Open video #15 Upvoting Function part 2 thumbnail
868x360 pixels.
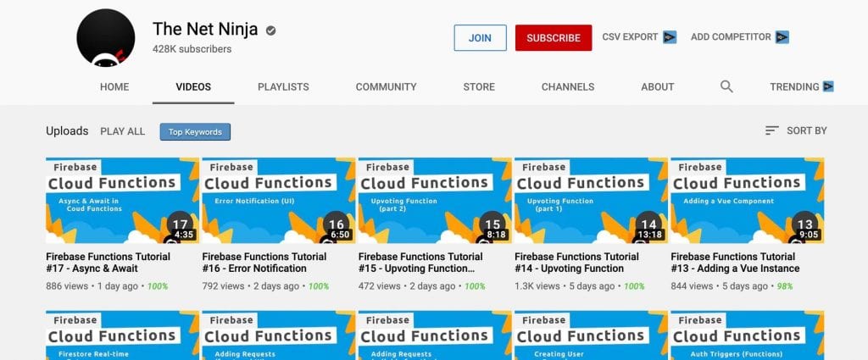point(435,200)
